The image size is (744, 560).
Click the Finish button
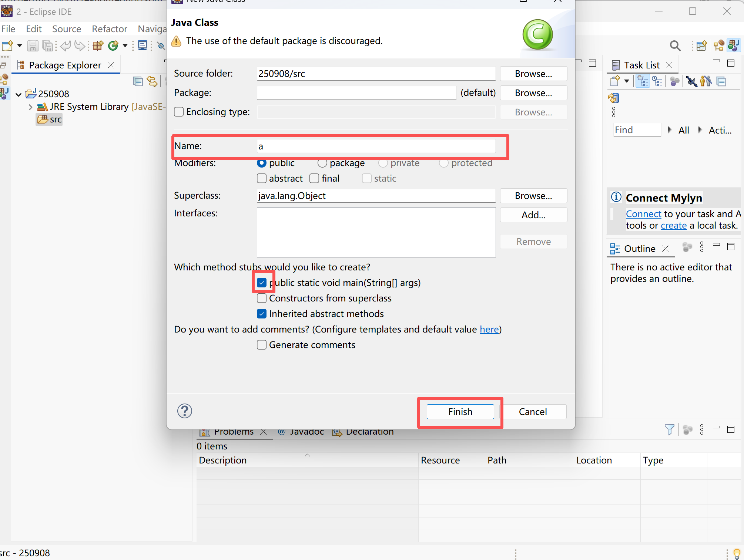tap(460, 412)
